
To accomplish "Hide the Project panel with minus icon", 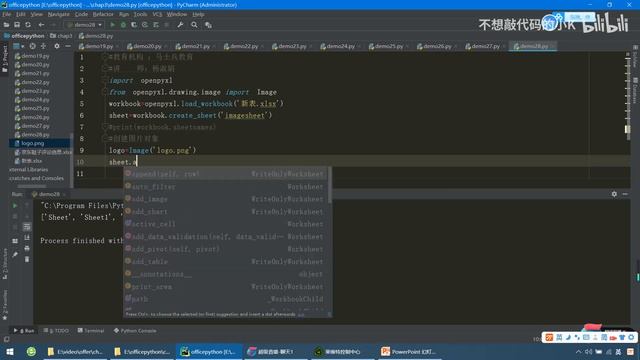I will [x=68, y=47].
